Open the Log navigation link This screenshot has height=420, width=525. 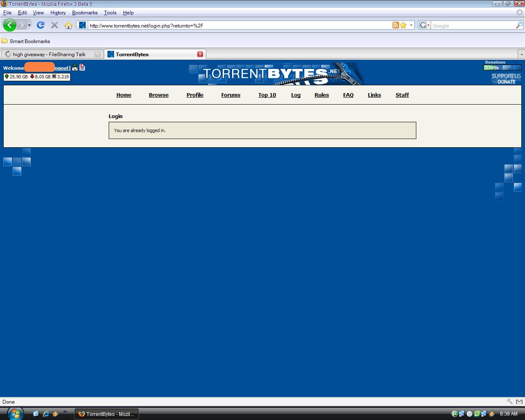(x=296, y=95)
